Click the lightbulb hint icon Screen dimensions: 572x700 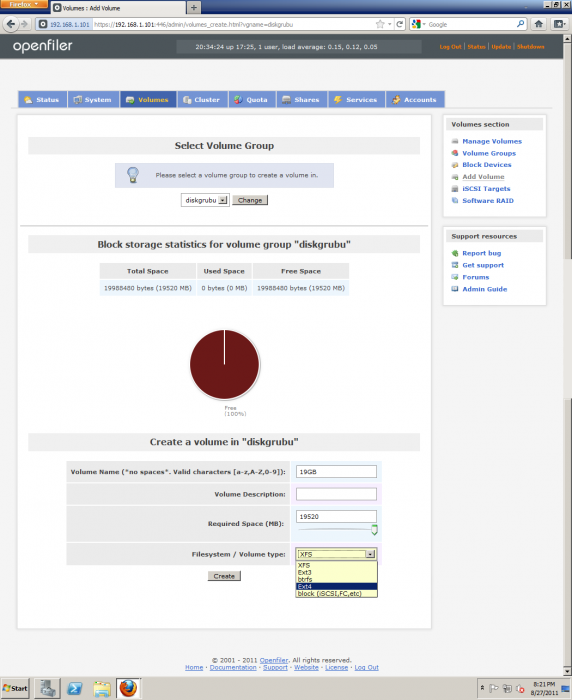pyautogui.click(x=133, y=175)
